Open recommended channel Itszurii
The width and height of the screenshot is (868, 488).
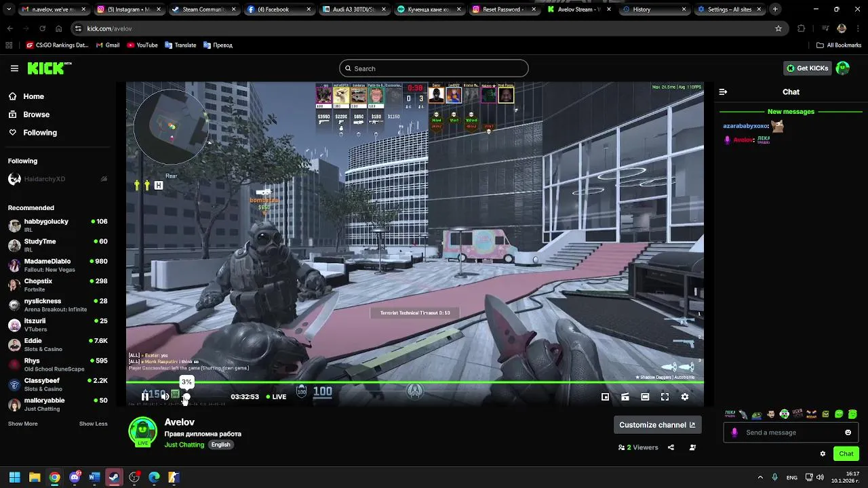58,325
